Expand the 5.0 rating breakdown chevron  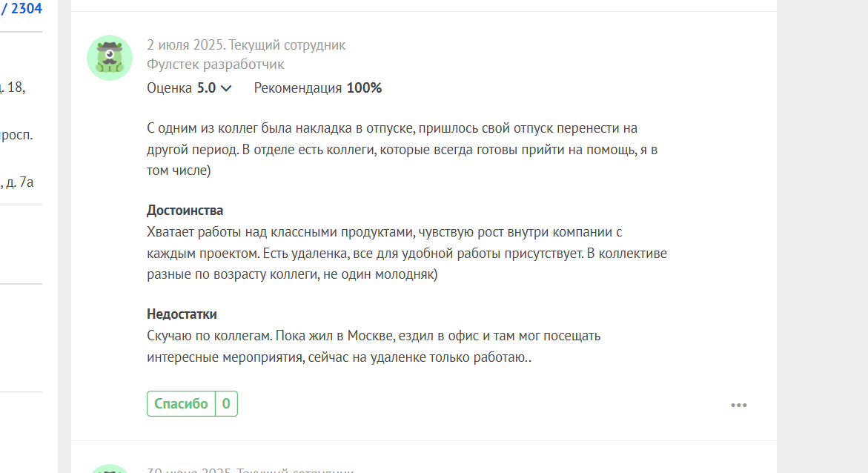click(x=226, y=88)
